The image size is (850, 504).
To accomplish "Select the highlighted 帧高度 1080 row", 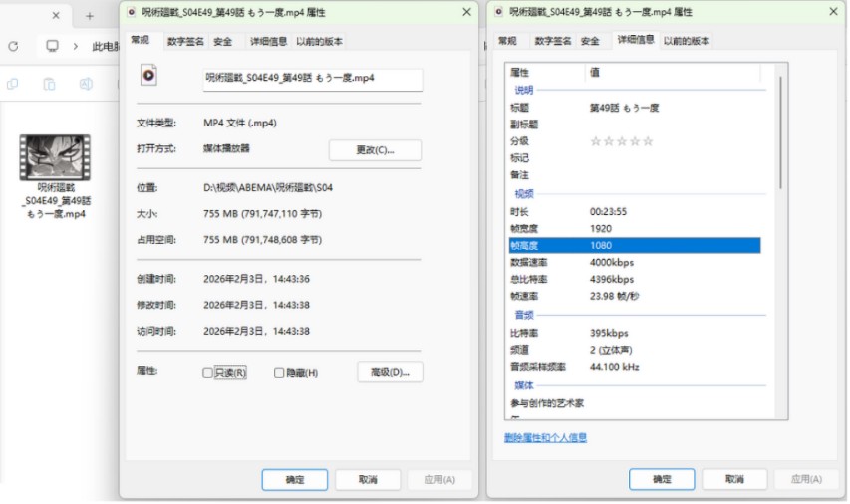I will [x=635, y=245].
